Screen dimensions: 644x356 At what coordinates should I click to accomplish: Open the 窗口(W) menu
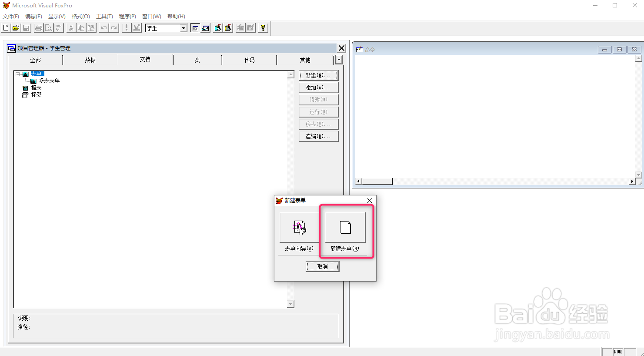coord(152,17)
